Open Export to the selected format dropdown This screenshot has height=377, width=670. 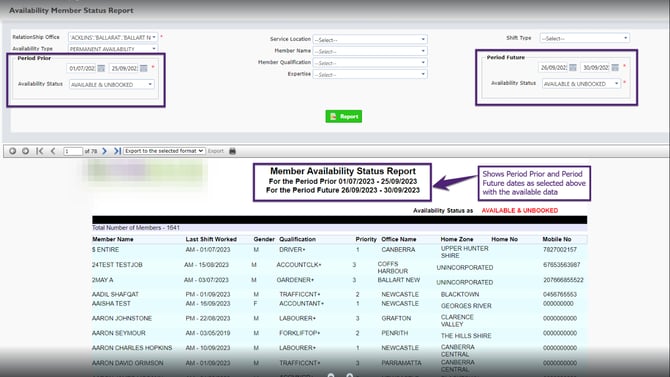164,151
